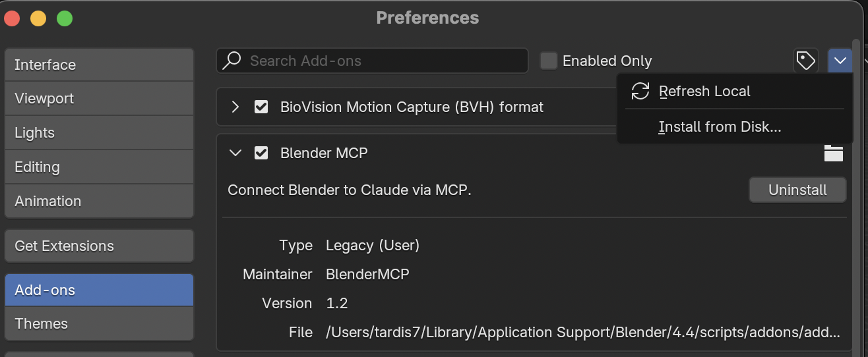Open the Get Extensions section
868x357 pixels.
point(99,246)
